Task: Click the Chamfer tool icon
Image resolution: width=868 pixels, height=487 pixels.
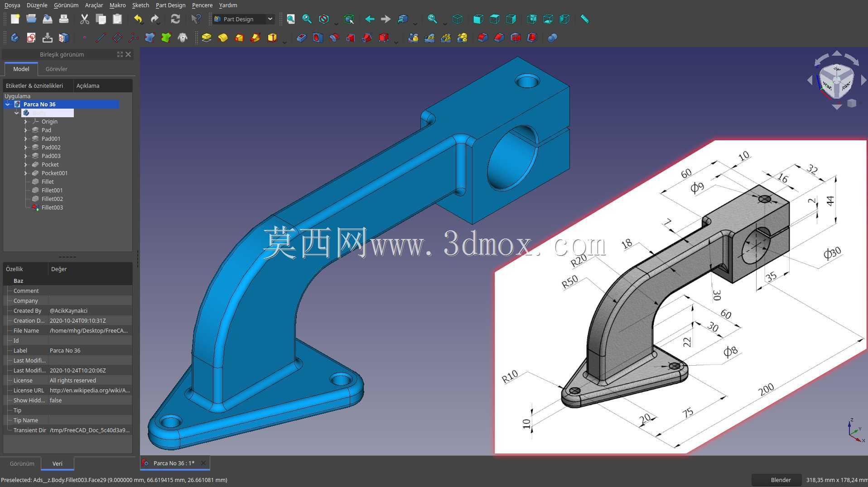Action: pos(499,38)
